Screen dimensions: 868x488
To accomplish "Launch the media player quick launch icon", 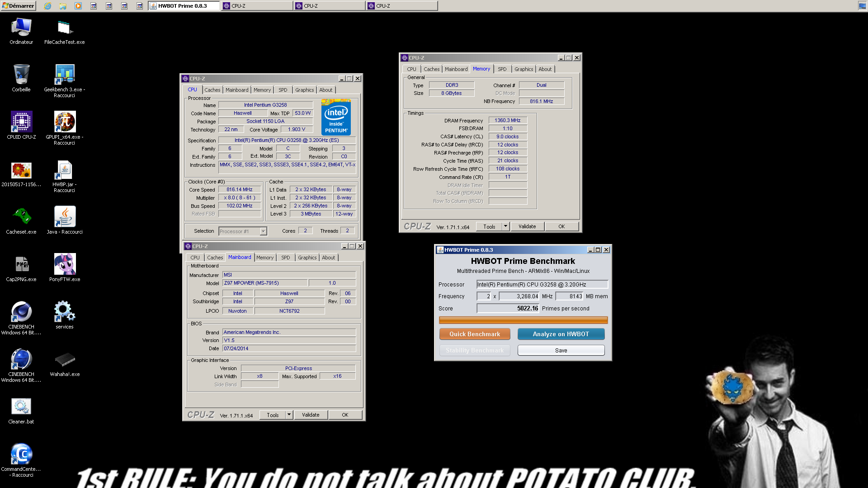I will (78, 6).
